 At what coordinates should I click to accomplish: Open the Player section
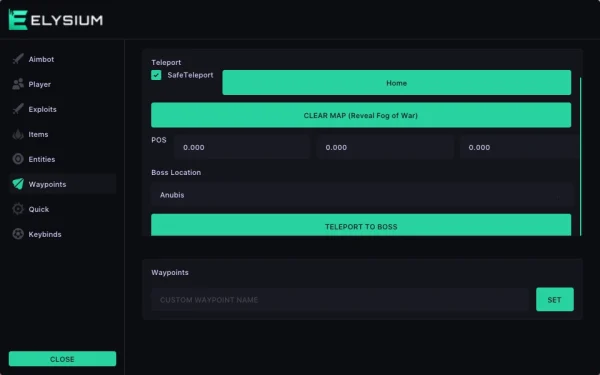pyautogui.click(x=62, y=84)
